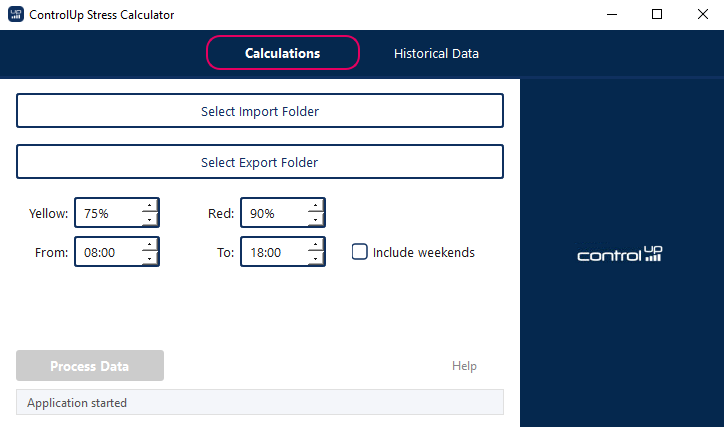
Task: Close the Stress Calculator window
Action: (702, 14)
